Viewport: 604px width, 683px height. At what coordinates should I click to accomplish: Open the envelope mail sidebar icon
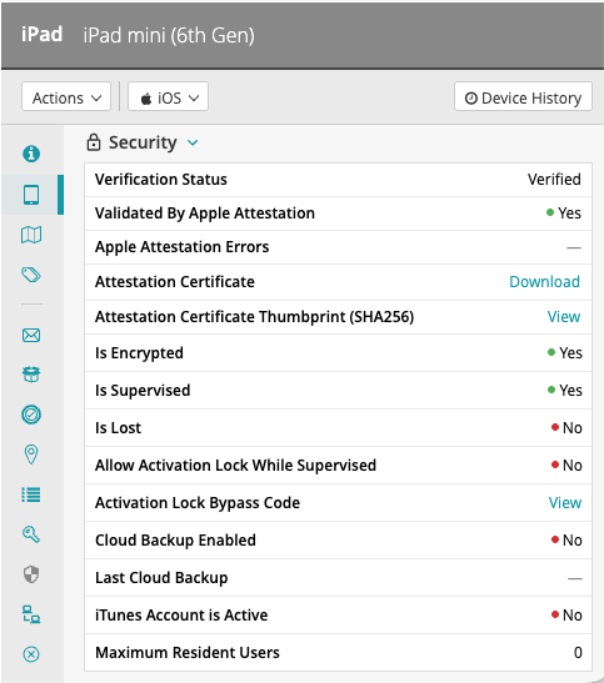pyautogui.click(x=31, y=336)
